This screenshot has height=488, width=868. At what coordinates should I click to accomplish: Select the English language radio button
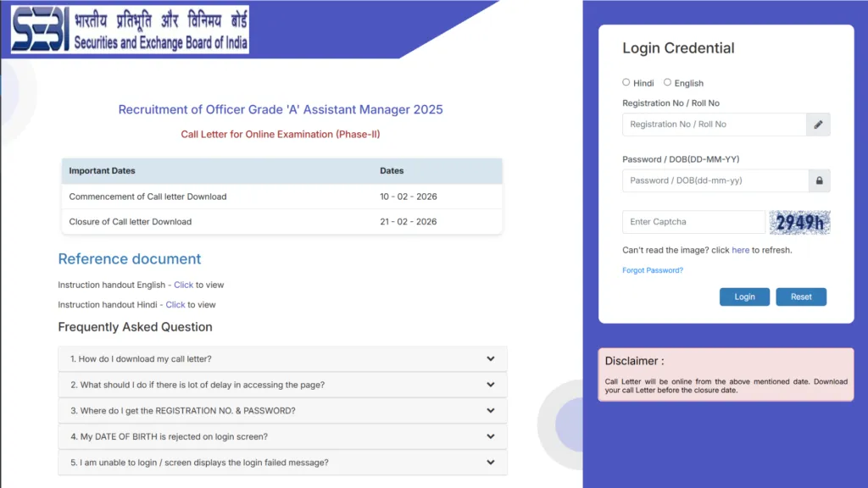668,82
